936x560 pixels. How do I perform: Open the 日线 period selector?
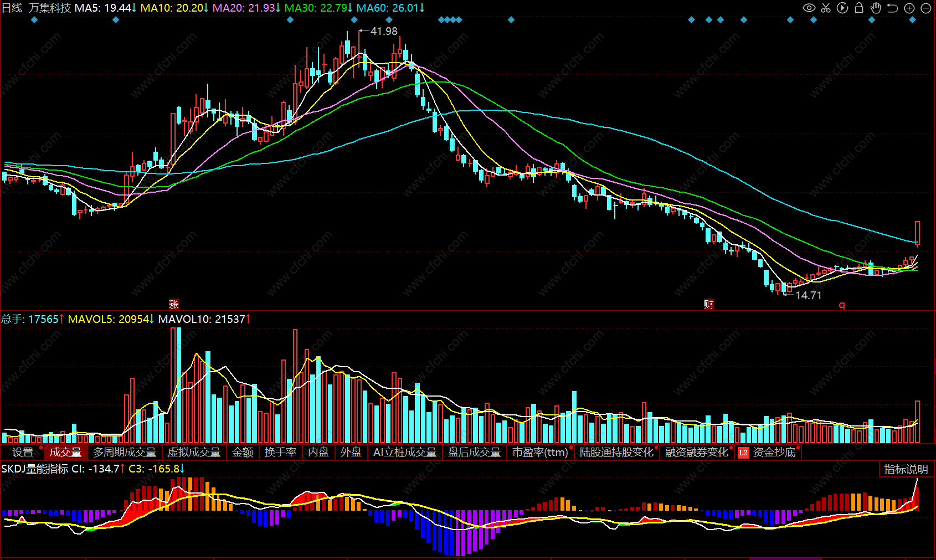point(12,8)
